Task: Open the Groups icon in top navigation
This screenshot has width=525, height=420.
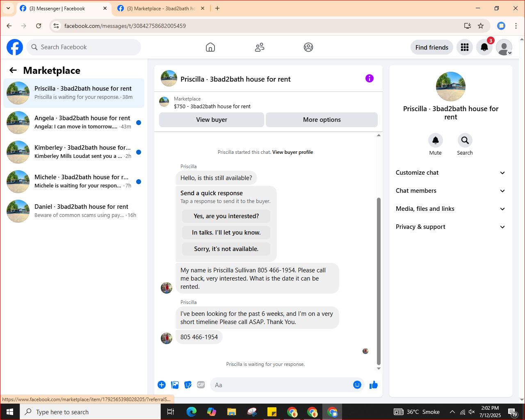Action: [308, 47]
